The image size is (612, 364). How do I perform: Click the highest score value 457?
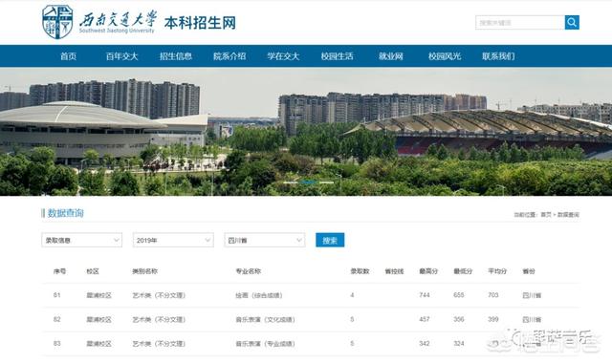(425, 319)
